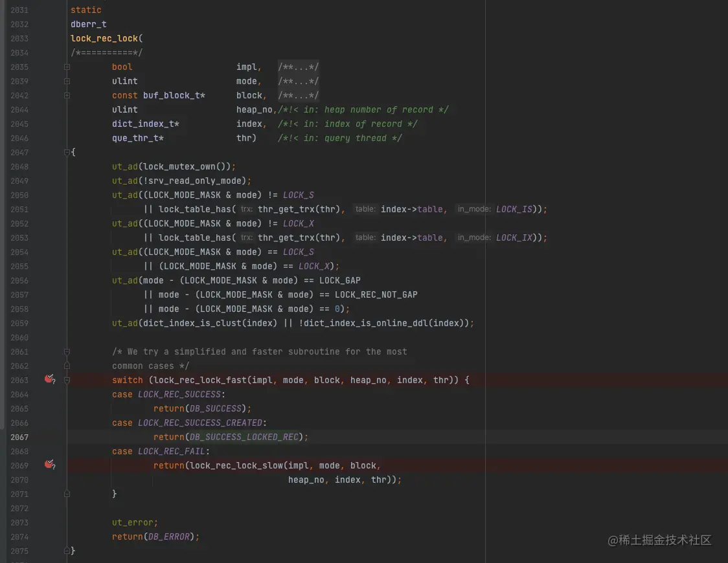Click the lock_rec_lock function name

point(104,38)
